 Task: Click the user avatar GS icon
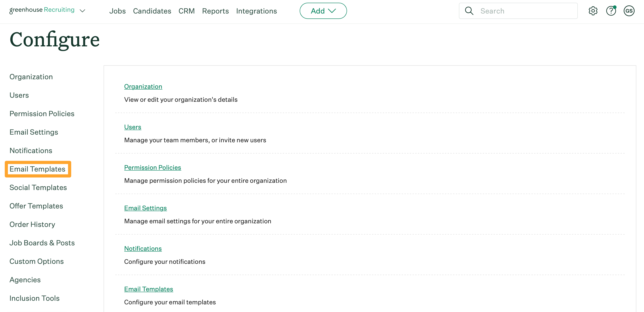tap(628, 11)
